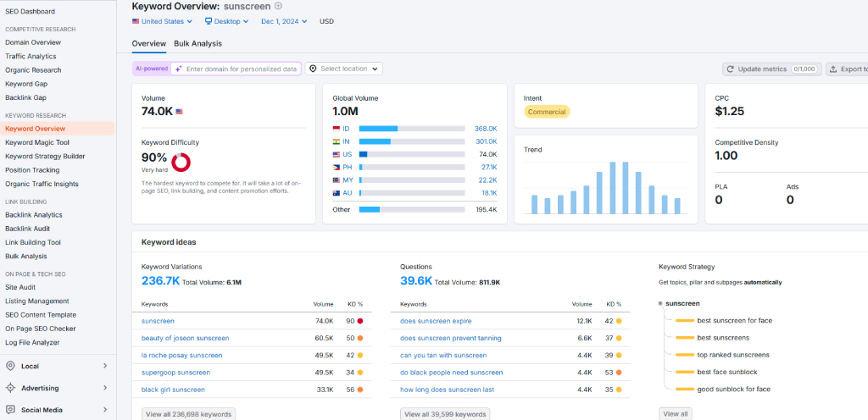The width and height of the screenshot is (868, 420).
Task: Open the Desktop device dropdown
Action: tap(226, 21)
